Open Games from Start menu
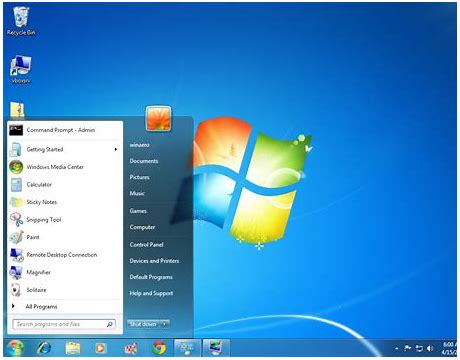This screenshot has width=460, height=360. (138, 211)
